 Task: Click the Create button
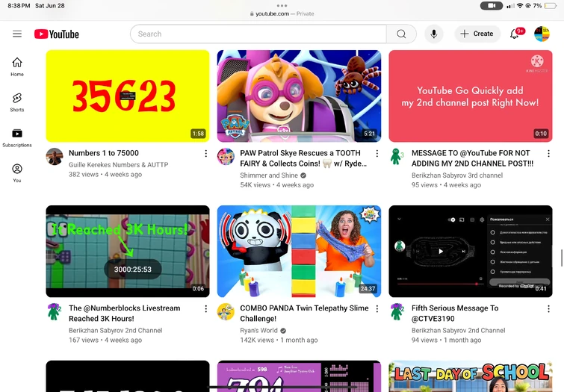point(477,34)
